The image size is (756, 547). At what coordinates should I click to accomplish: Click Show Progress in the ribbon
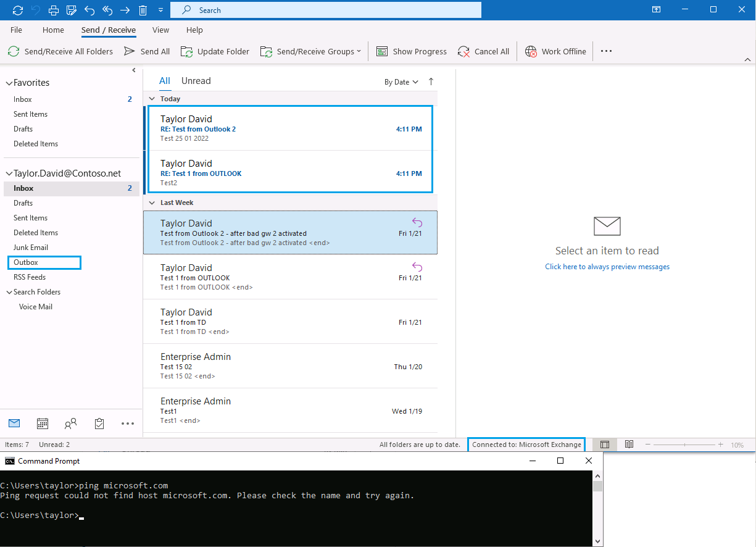(x=412, y=51)
